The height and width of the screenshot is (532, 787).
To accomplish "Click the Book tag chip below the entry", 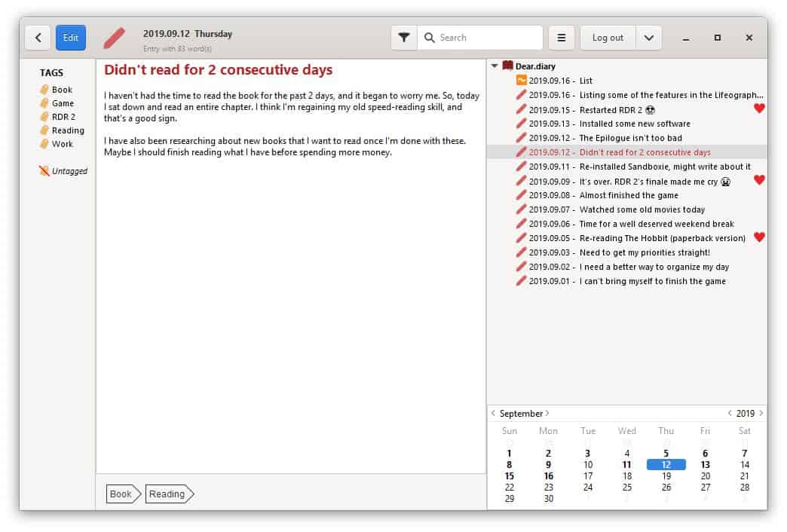I will tap(121, 494).
